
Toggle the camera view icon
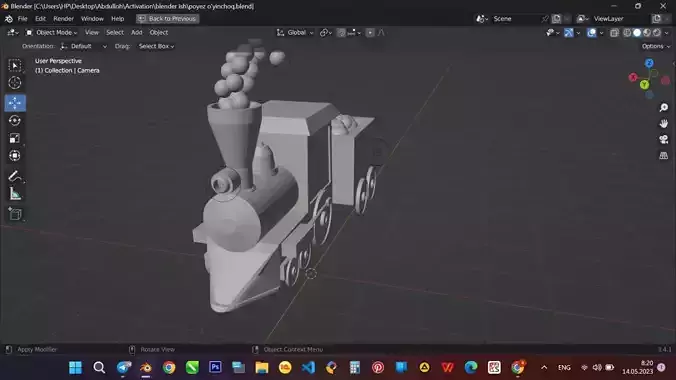(x=663, y=139)
